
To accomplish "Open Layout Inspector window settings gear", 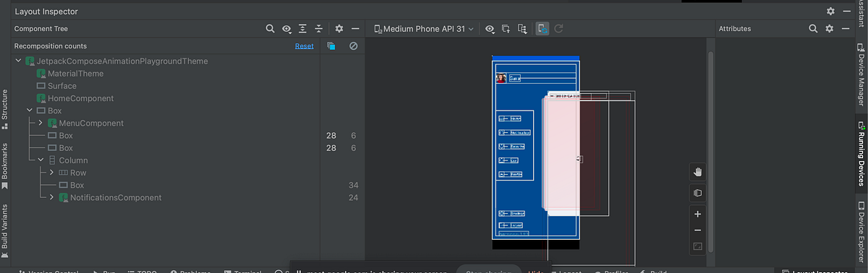I will [830, 12].
